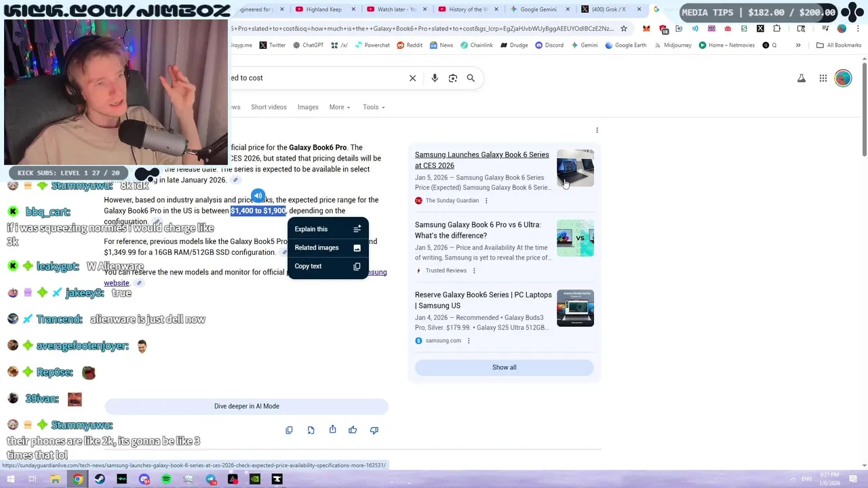Open the Telegram taskbar icon
Viewport: 868px width, 488px height.
(x=210, y=479)
